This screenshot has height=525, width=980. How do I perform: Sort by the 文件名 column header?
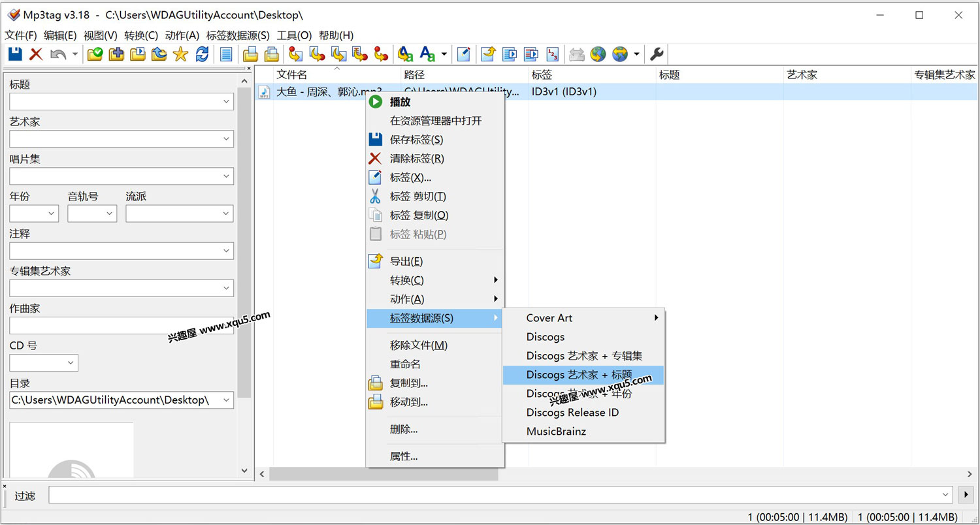coord(337,75)
